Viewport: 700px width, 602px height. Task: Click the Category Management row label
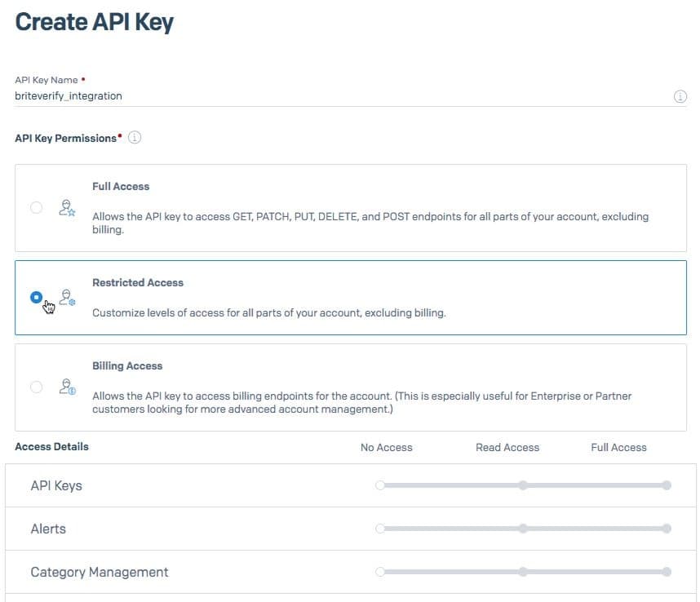click(x=98, y=571)
